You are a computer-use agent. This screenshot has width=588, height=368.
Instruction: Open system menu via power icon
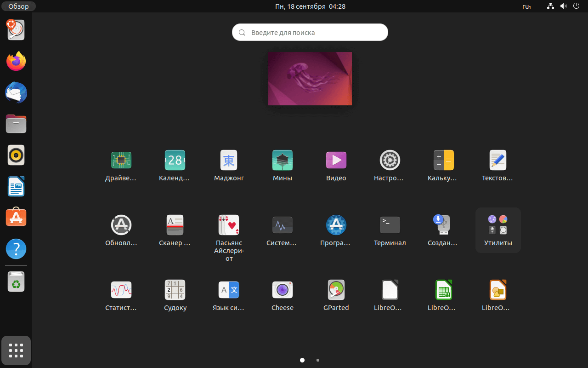pos(576,6)
